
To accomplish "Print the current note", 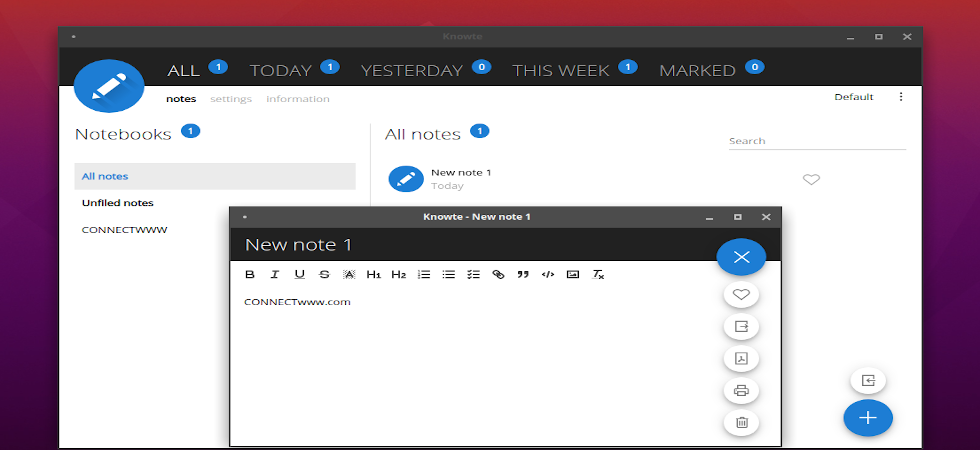I will coord(741,391).
